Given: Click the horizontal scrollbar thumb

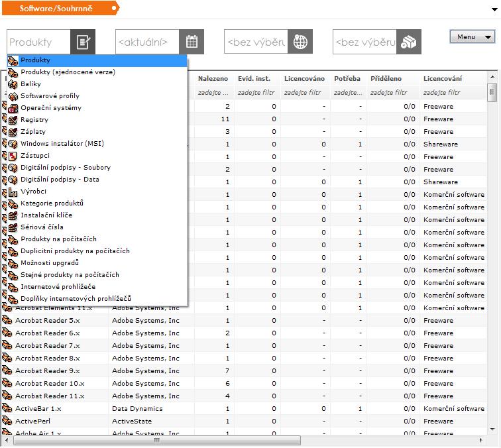Looking at the screenshot, I should (157, 440).
